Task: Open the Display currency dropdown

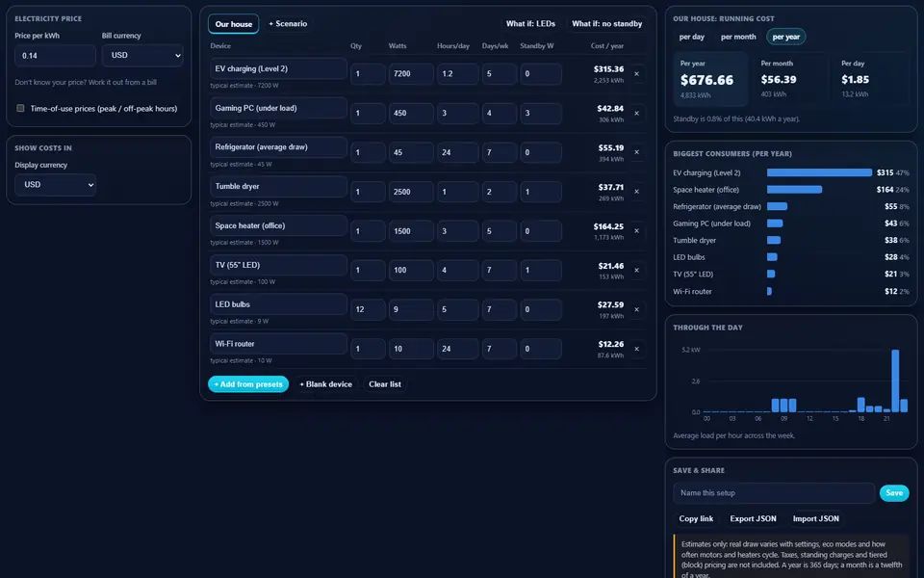Action: (56, 185)
